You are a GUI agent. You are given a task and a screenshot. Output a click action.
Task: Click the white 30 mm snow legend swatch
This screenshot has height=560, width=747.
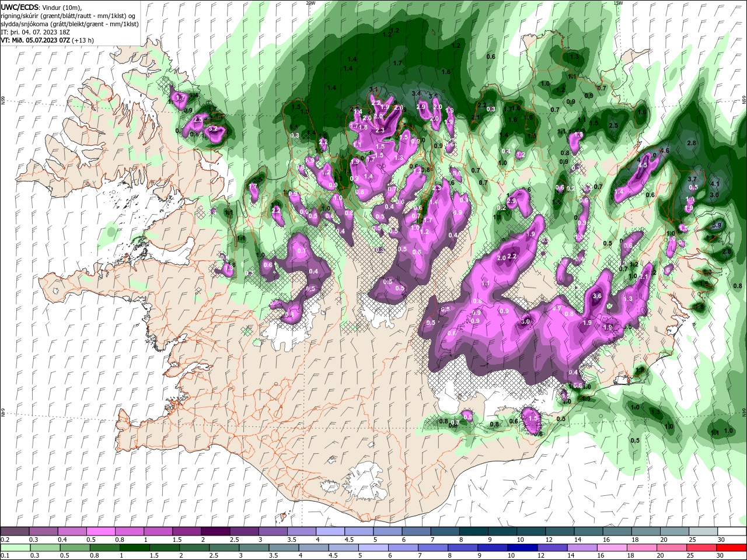[x=732, y=531]
